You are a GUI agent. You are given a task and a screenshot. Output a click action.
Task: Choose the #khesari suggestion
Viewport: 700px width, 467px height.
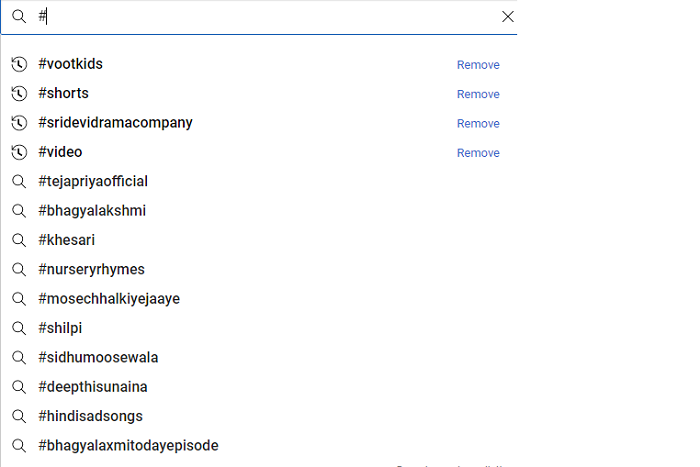[x=67, y=240]
